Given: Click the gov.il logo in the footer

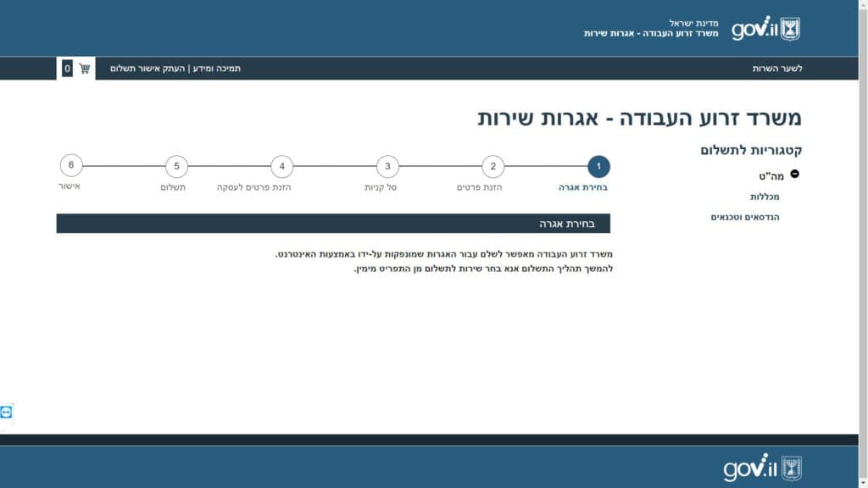Looking at the screenshot, I should 750,468.
